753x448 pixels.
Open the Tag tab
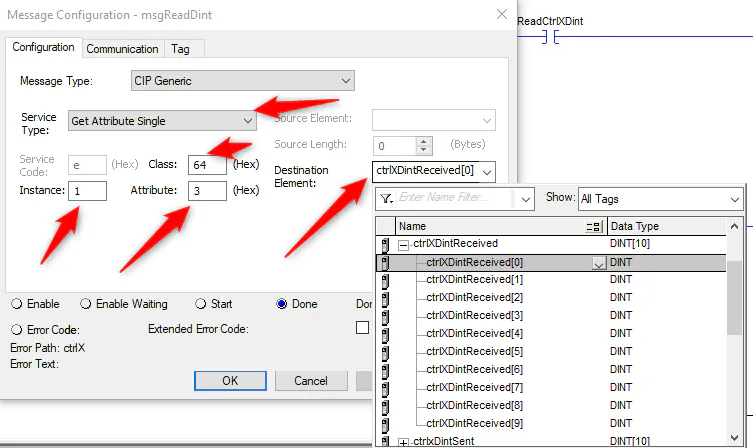(180, 49)
